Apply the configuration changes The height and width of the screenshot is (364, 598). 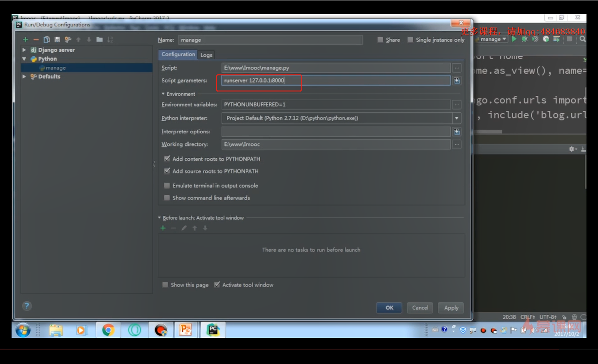coord(451,308)
